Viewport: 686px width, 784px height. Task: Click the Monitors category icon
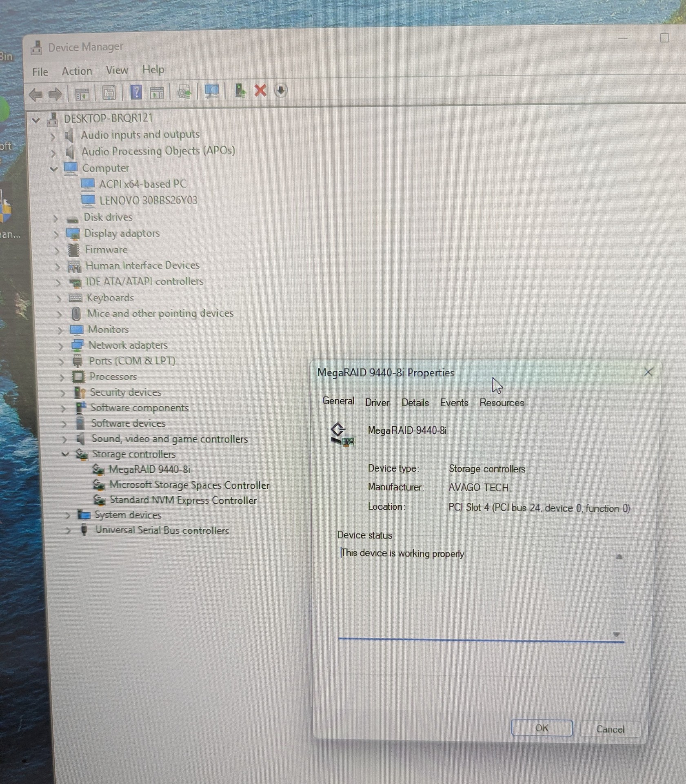pyautogui.click(x=77, y=330)
